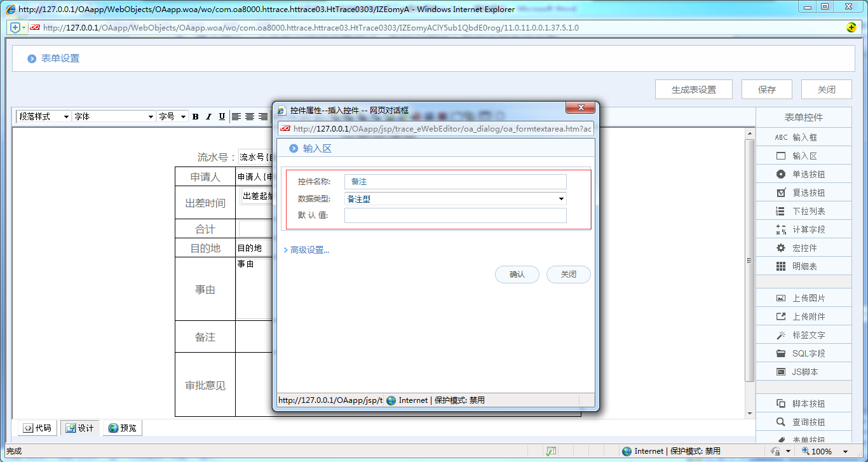Click into the 默认值 input field
Screen dimensions: 868x462
pyautogui.click(x=455, y=215)
